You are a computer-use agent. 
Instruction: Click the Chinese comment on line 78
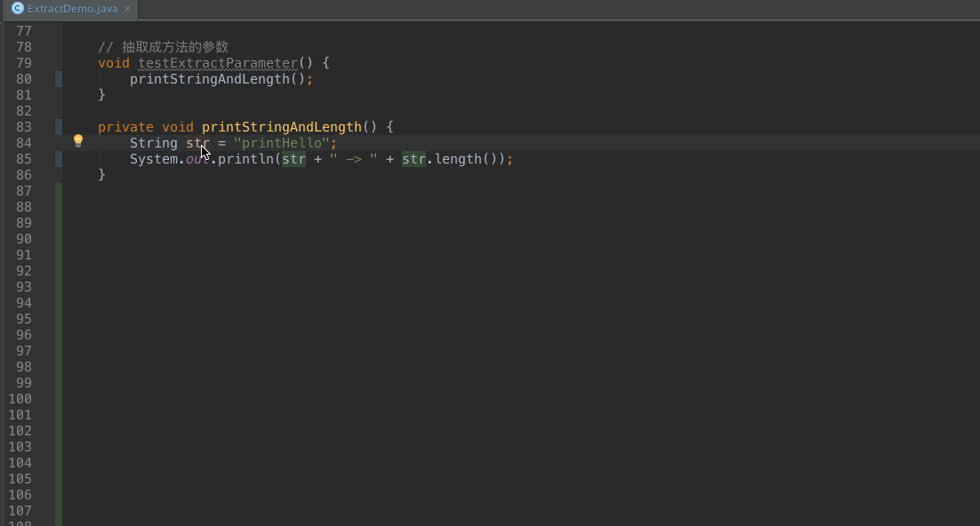click(x=163, y=47)
